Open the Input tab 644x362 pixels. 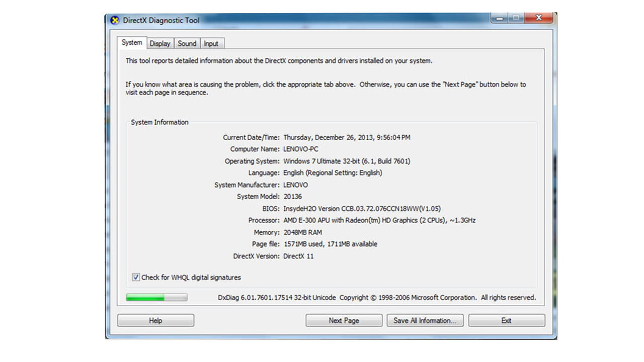(211, 44)
